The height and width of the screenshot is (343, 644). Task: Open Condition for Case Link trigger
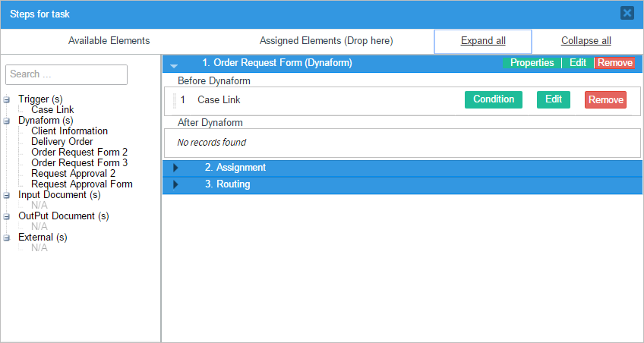493,99
